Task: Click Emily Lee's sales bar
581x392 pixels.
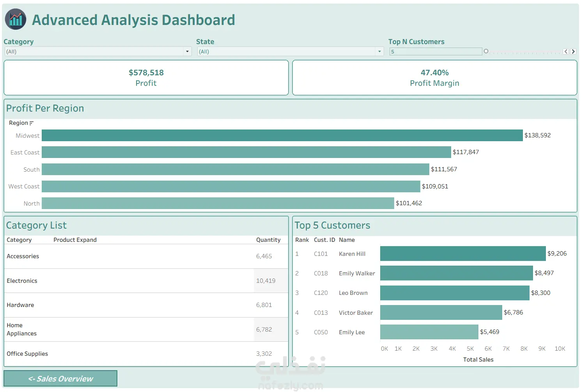Action: [x=429, y=332]
